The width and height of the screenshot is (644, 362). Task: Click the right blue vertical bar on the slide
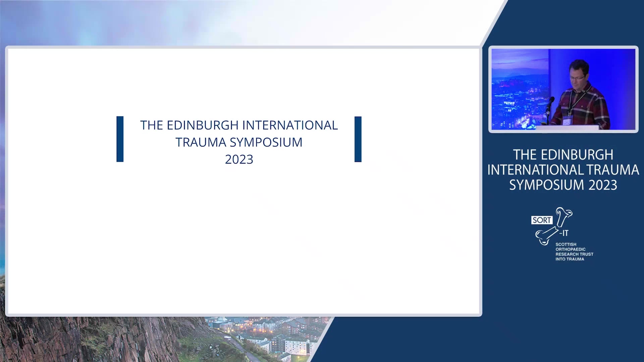pos(358,139)
